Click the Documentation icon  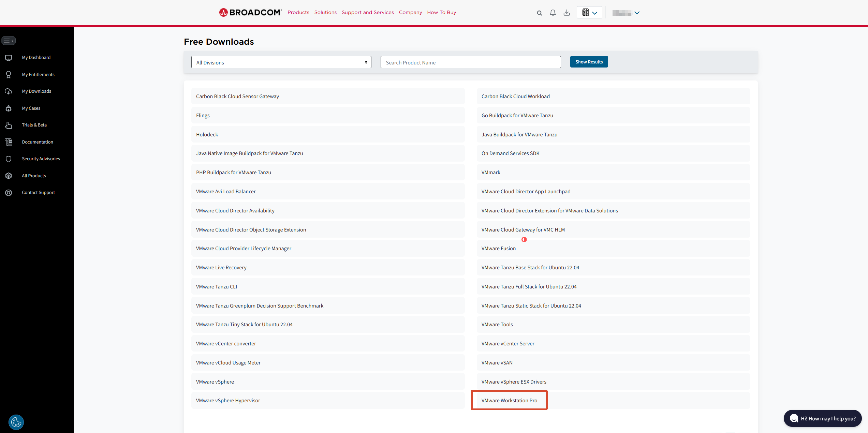[x=9, y=142]
